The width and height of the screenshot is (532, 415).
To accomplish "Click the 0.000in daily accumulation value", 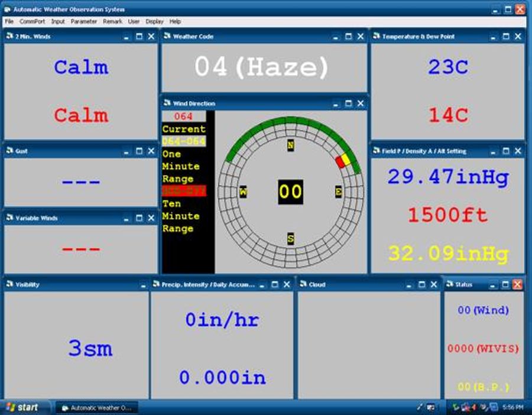I will point(222,377).
